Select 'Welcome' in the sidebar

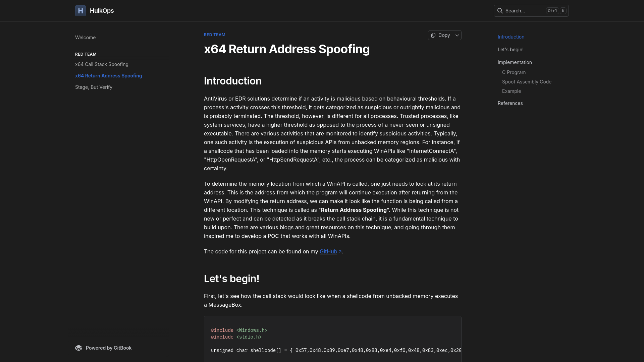85,38
